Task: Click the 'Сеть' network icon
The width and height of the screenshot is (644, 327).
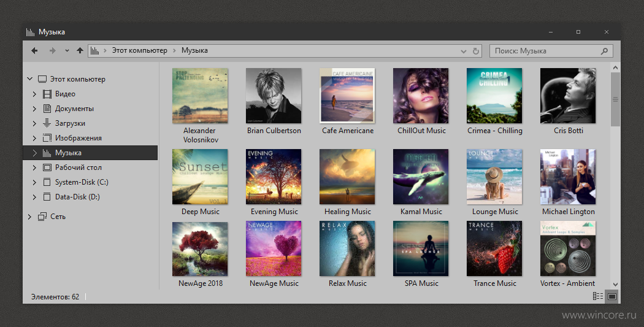Action: pos(42,217)
